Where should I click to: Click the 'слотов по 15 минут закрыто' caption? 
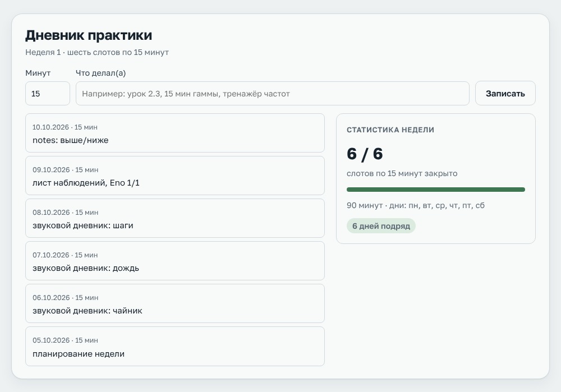[x=402, y=173]
